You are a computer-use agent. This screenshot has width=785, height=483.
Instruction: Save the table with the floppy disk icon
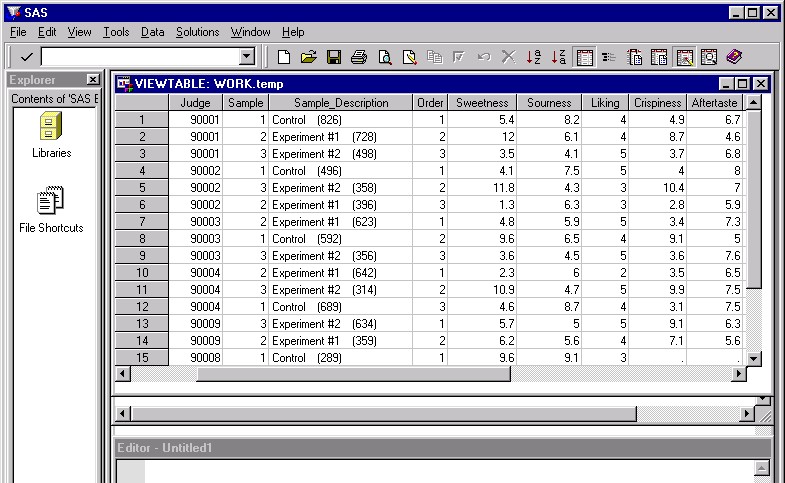click(334, 57)
